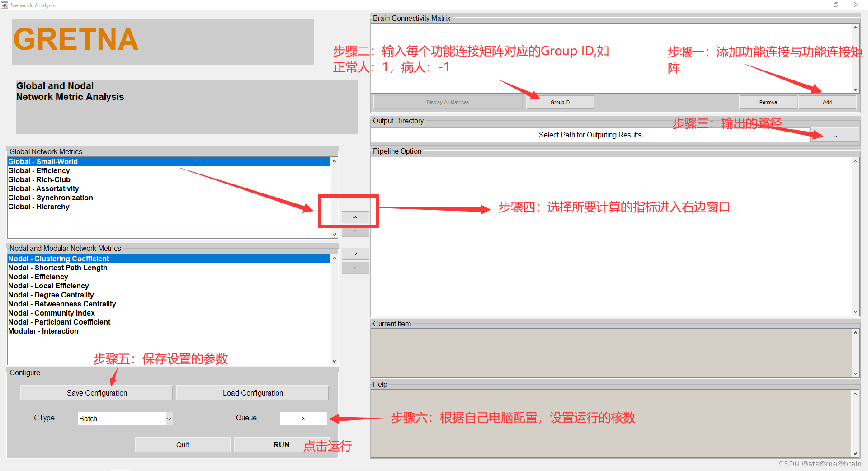Image resolution: width=868 pixels, height=471 pixels.
Task: Select Global - Synchronization metric
Action: (169, 198)
